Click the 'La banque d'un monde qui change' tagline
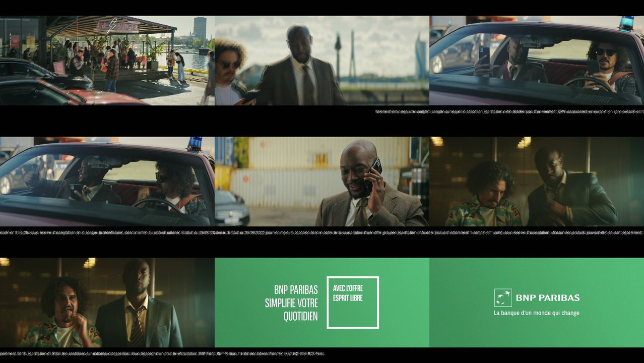 (x=537, y=313)
